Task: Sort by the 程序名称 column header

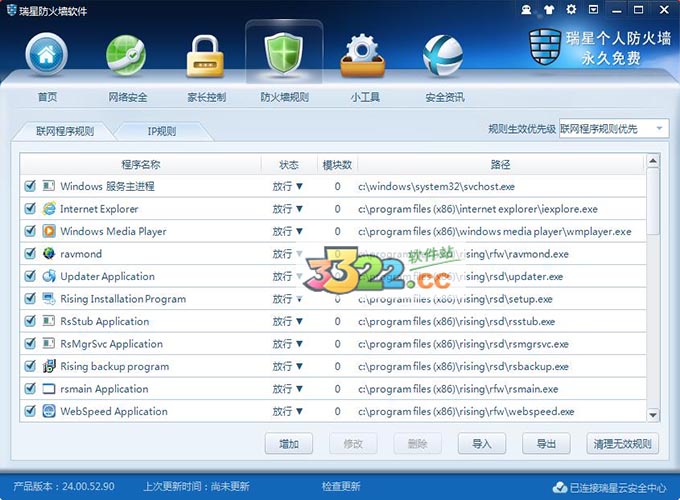Action: [141, 164]
